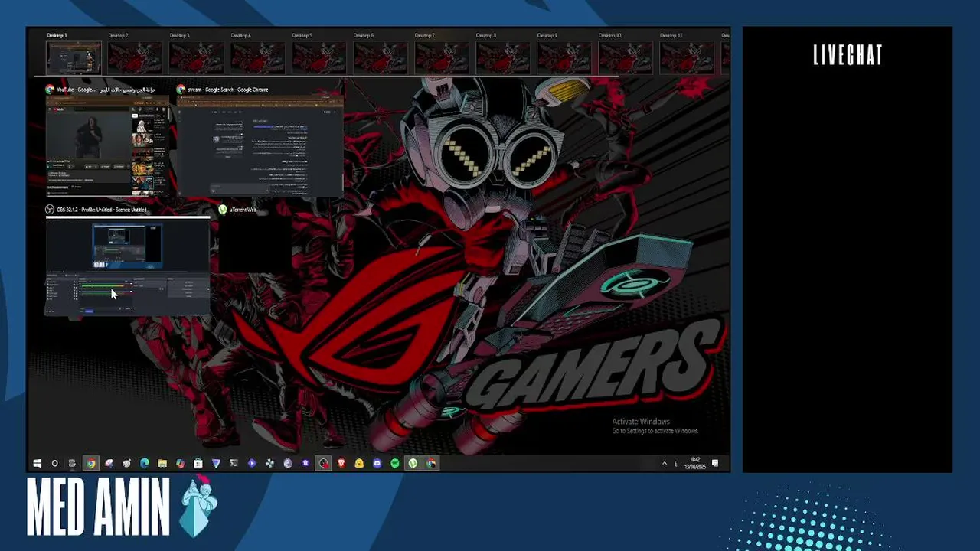Click the blue triangle taskbar icon
980x551 pixels.
click(x=216, y=463)
